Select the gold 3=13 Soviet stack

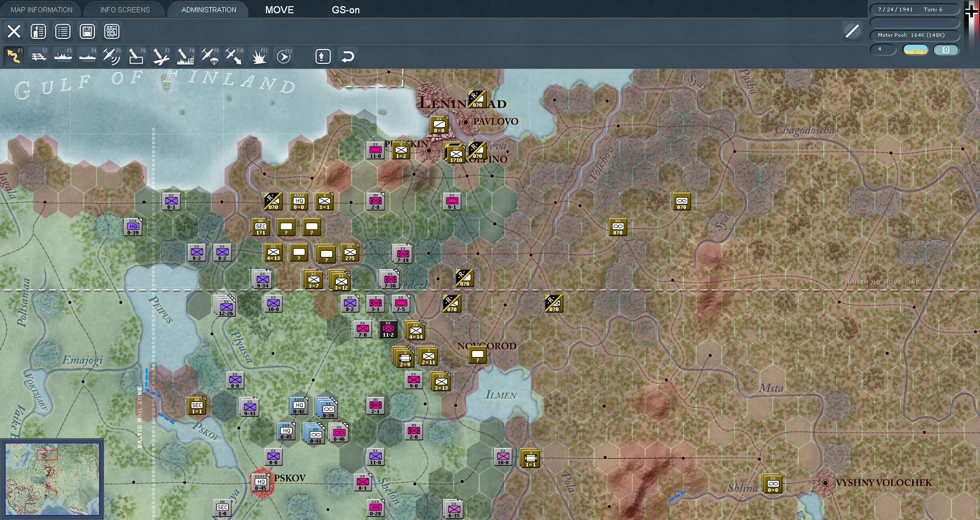(x=440, y=382)
